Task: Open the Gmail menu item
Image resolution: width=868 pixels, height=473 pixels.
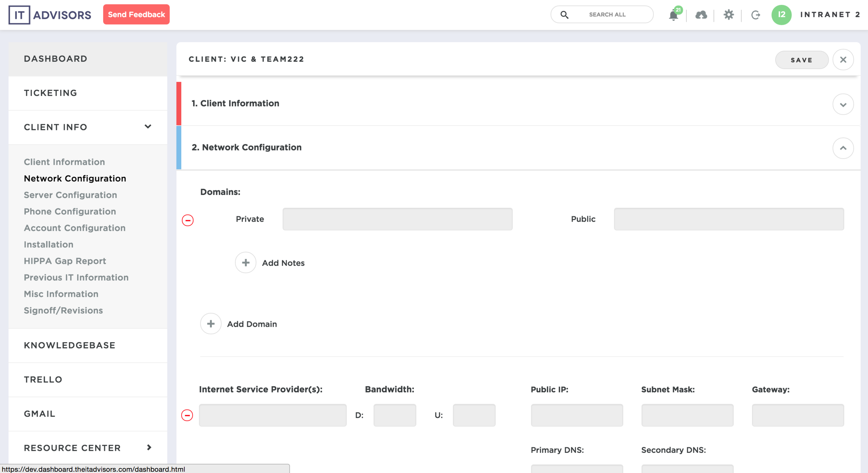Action: 88,414
